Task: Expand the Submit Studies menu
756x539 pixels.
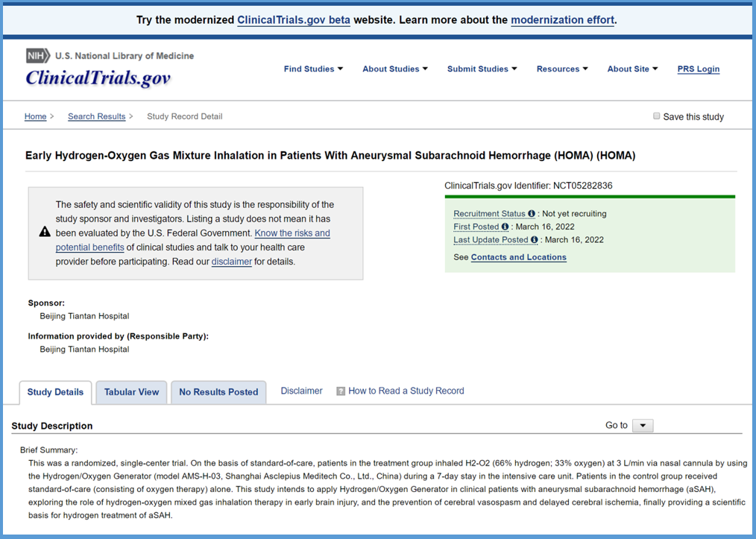Action: point(482,69)
